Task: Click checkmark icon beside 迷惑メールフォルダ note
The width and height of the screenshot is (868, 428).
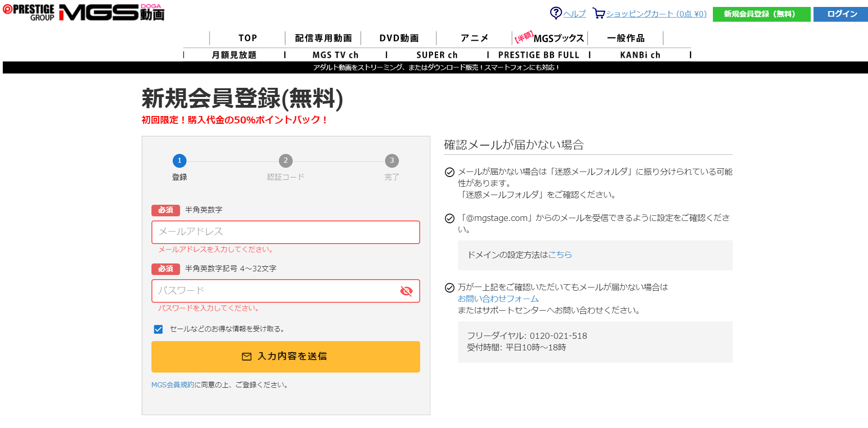Action: point(450,172)
